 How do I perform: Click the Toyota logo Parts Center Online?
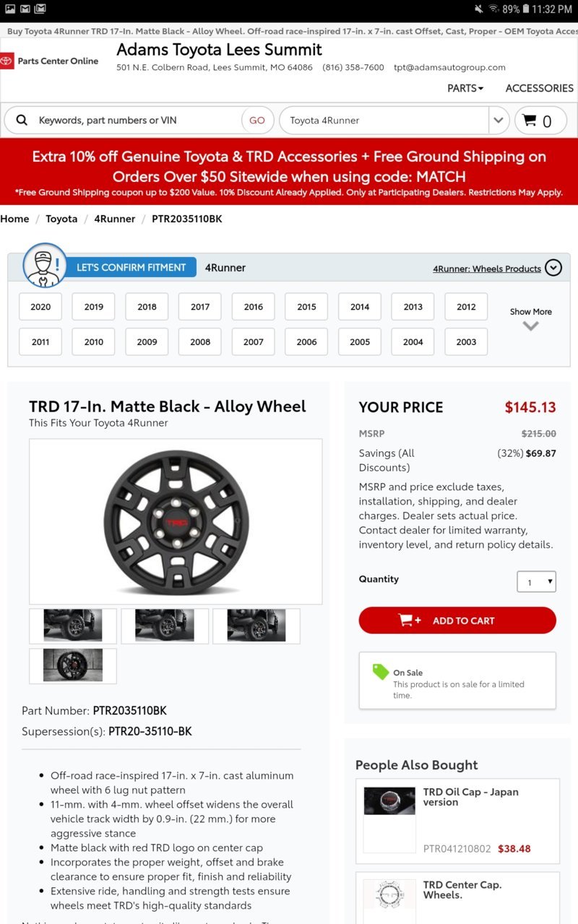click(x=49, y=61)
